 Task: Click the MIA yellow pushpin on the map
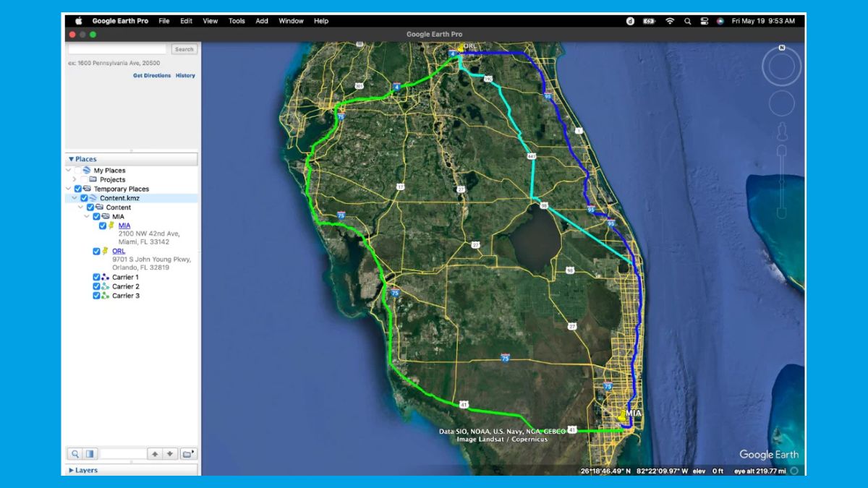(x=622, y=415)
